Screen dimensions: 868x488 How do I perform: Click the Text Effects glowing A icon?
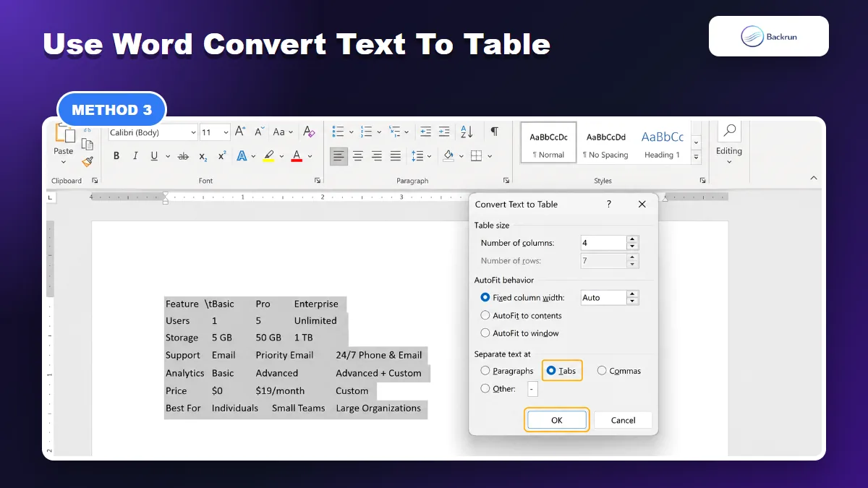tap(242, 155)
